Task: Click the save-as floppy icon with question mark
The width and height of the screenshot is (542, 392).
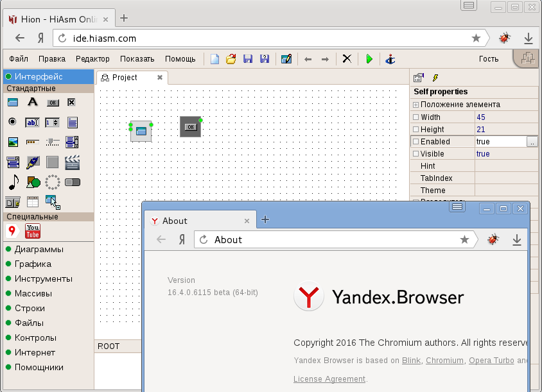Action: tap(265, 59)
